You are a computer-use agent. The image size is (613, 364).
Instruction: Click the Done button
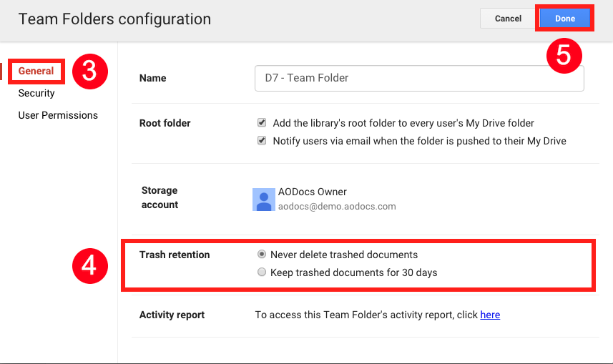(x=565, y=19)
